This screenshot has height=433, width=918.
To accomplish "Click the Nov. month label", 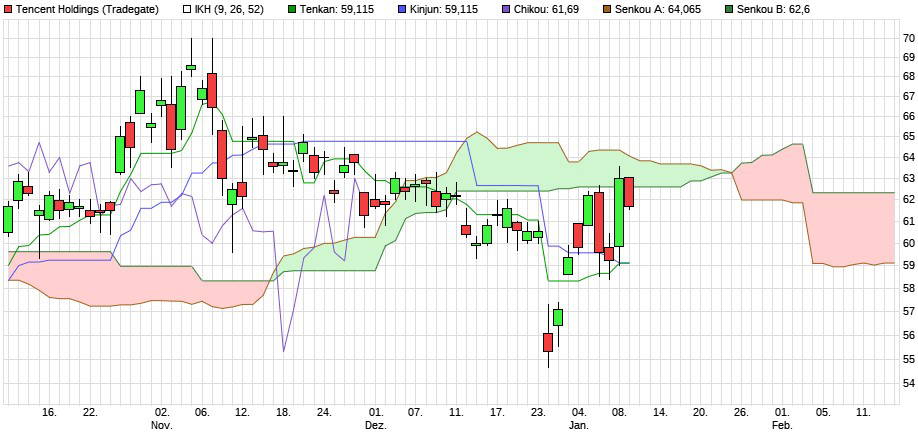I will (162, 425).
